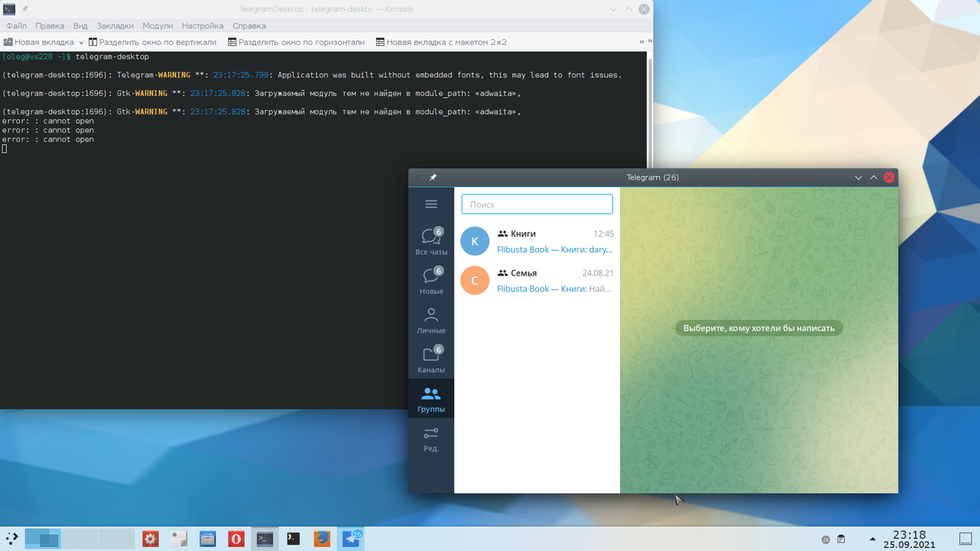Maximize the Konsole window
Image resolution: width=980 pixels, height=551 pixels.
point(629,9)
